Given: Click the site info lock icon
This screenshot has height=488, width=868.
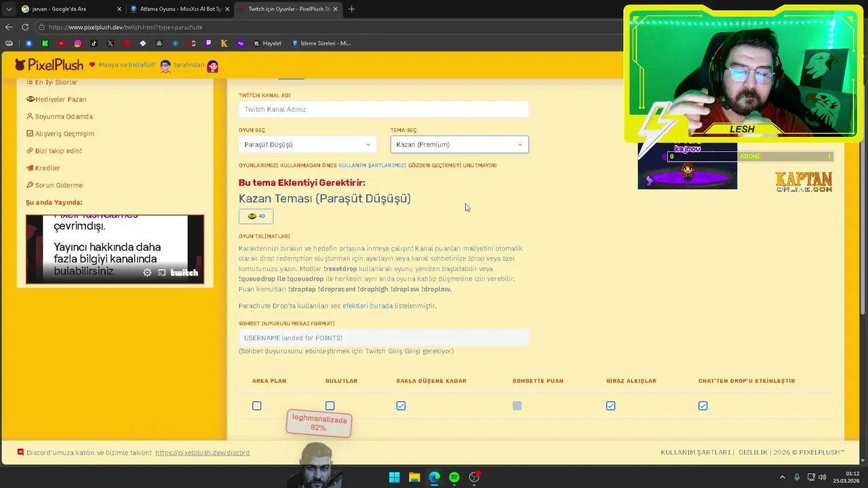Looking at the screenshot, I should click(41, 27).
